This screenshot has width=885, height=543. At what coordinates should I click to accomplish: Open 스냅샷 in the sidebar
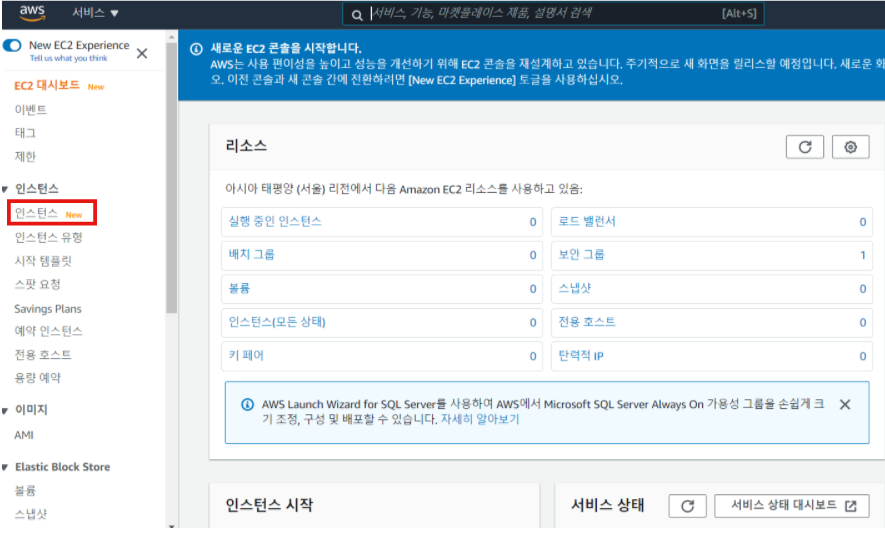[30, 514]
